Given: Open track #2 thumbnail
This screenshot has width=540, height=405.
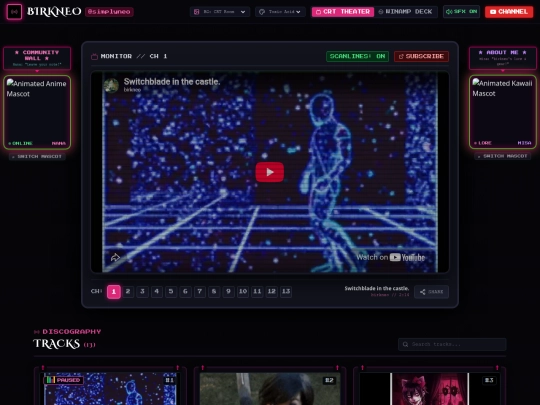Looking at the screenshot, I should pyautogui.click(x=270, y=389).
